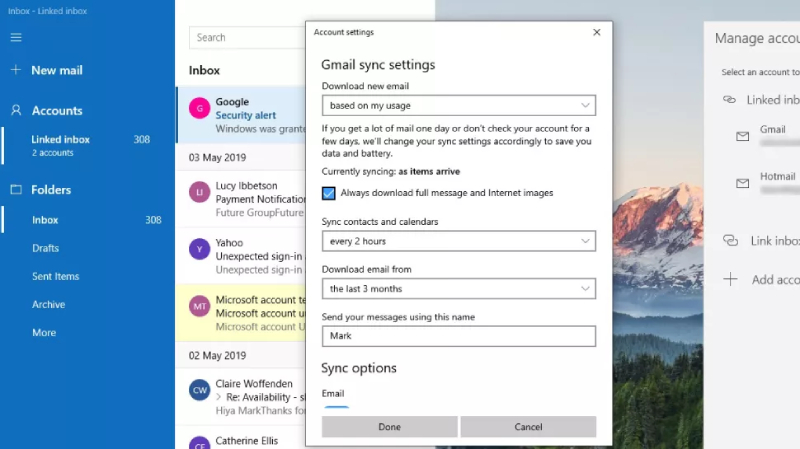The image size is (800, 449).
Task: Click the Gmail envelope icon in Manage accounts
Action: click(x=743, y=136)
